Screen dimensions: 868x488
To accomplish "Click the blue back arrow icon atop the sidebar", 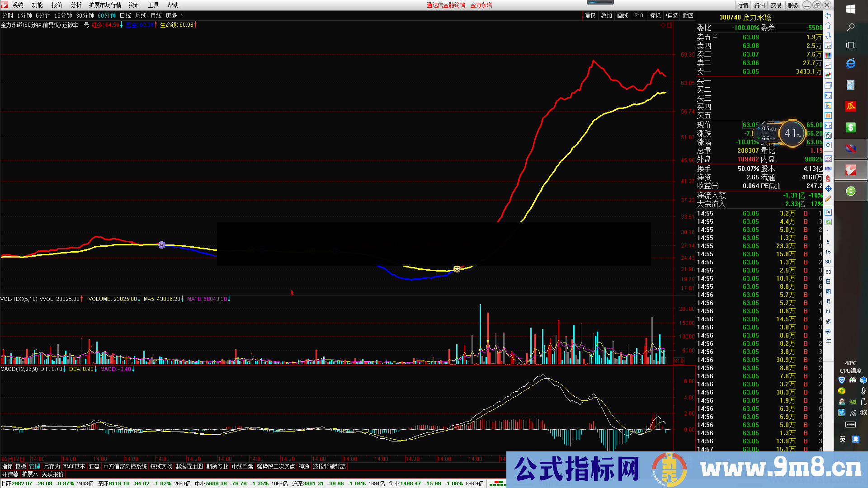I will coord(828,15).
